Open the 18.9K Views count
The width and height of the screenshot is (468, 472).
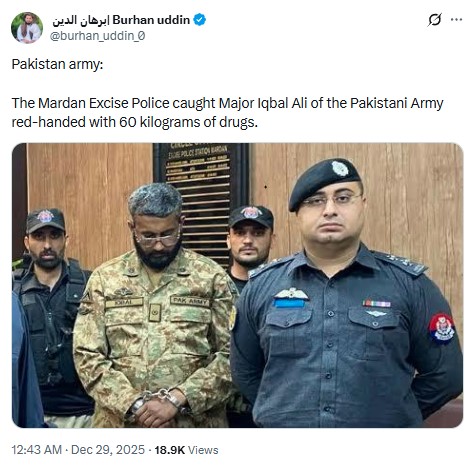[186, 450]
